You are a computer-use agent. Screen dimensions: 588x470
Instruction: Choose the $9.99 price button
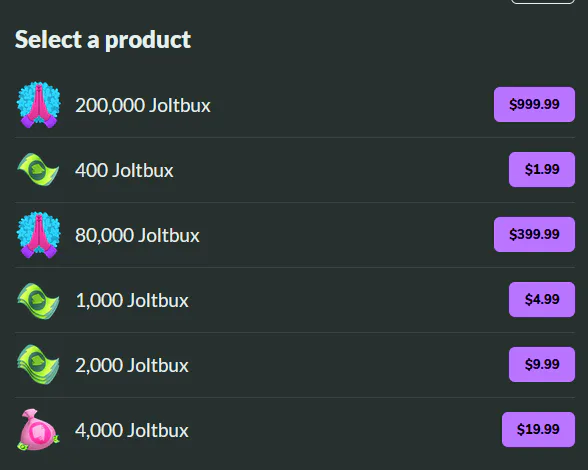pyautogui.click(x=542, y=364)
